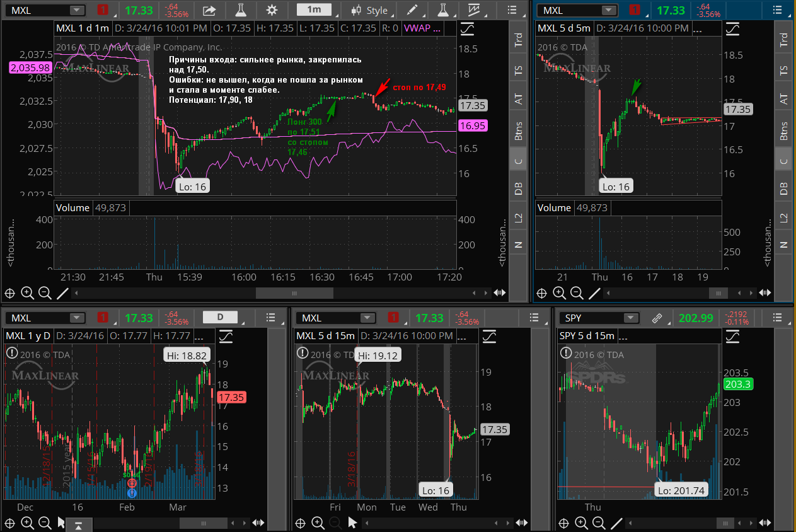Image resolution: width=796 pixels, height=532 pixels.
Task: Select pointer cursor tool under MXL 15m chart
Action: (x=352, y=523)
